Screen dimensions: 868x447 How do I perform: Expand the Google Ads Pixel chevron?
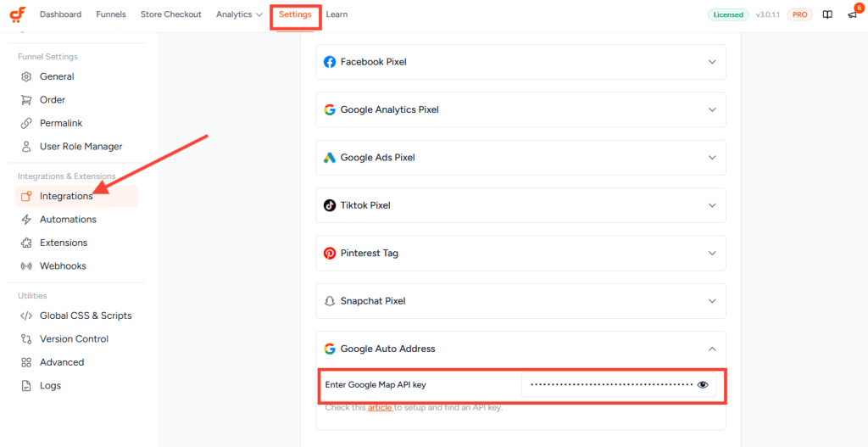[712, 158]
